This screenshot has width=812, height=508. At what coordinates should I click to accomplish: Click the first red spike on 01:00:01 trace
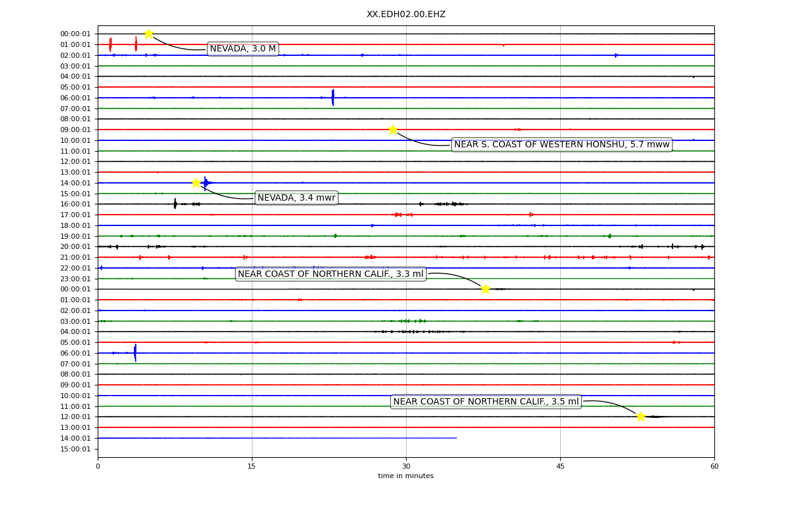point(110,44)
